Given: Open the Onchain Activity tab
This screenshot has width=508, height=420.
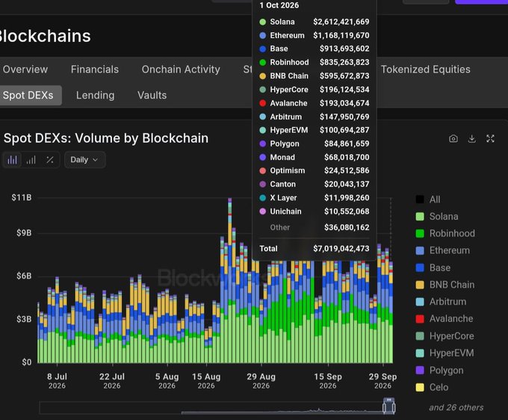Looking at the screenshot, I should (x=181, y=70).
